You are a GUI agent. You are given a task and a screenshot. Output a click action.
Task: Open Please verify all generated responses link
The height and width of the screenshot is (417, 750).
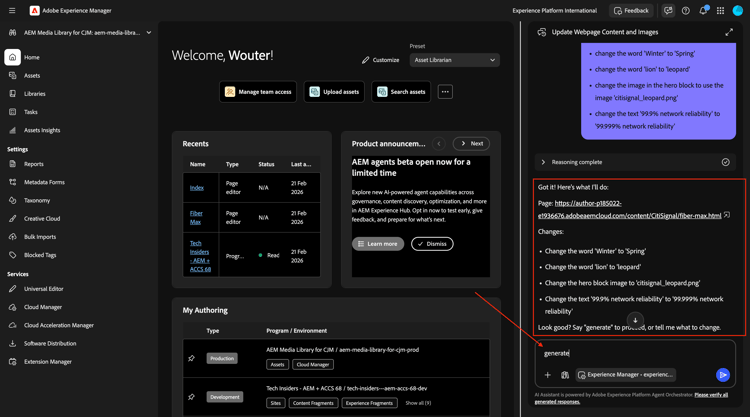[x=631, y=398]
